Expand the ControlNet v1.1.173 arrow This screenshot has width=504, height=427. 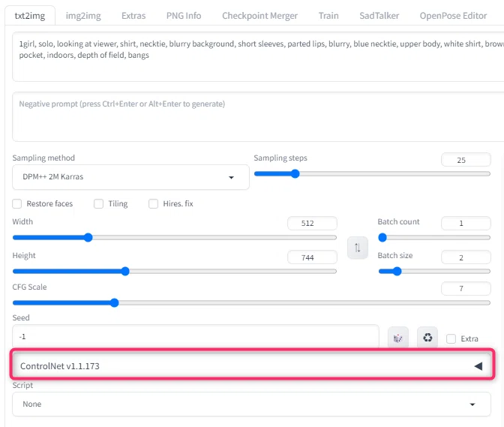coord(478,366)
